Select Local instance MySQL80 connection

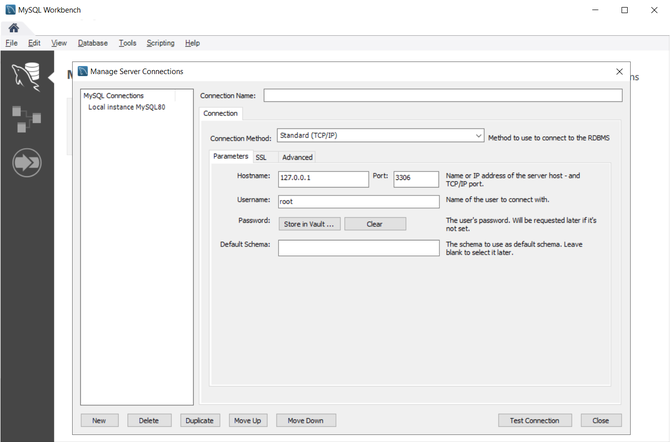[x=127, y=107]
